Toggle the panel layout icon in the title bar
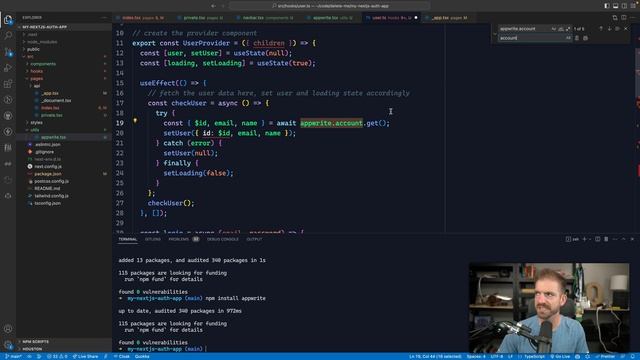This screenshot has width=640, height=360. coord(616,6)
